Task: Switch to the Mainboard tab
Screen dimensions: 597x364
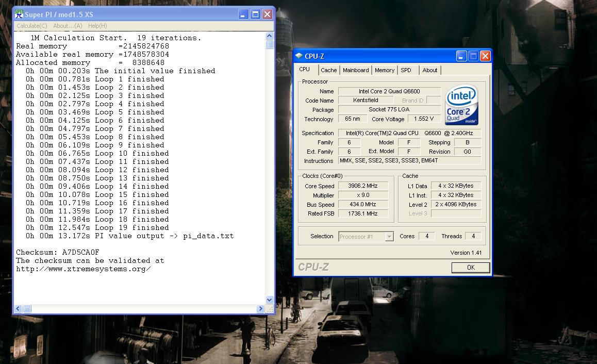Action: coord(356,70)
